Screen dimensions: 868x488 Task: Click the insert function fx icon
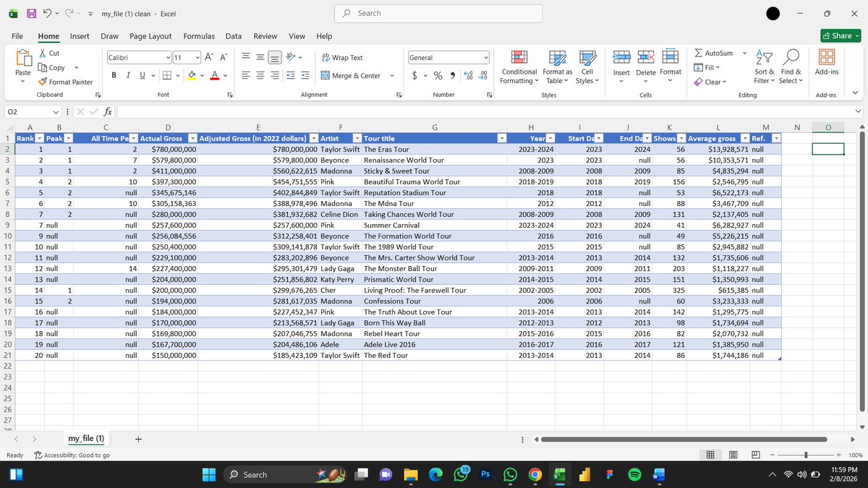pos(107,111)
